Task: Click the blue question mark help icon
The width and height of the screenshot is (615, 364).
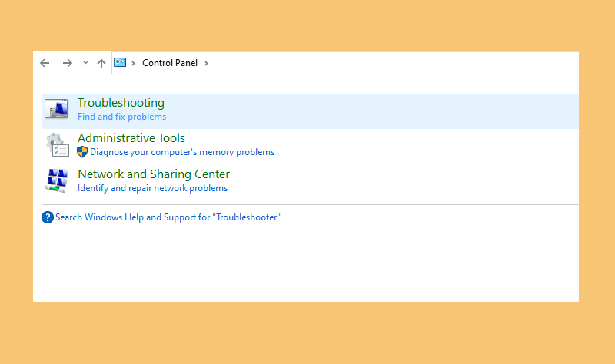Action: click(48, 217)
